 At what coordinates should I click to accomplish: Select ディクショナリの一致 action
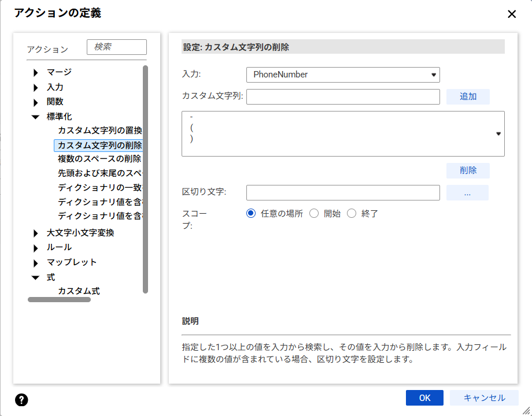coord(99,187)
